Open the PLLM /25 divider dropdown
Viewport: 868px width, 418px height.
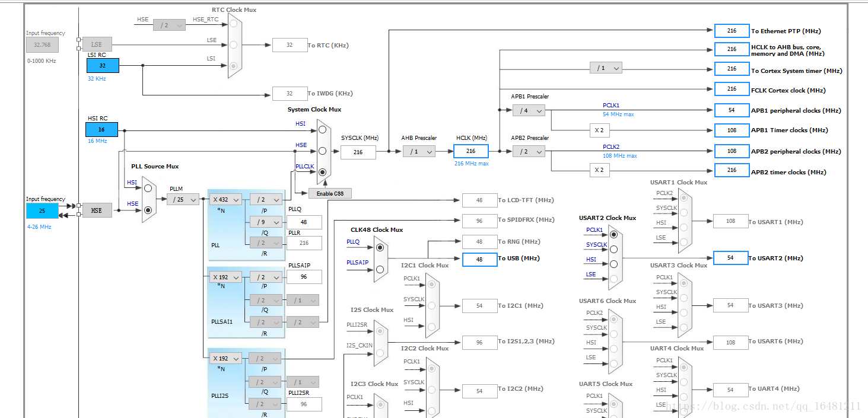(183, 199)
